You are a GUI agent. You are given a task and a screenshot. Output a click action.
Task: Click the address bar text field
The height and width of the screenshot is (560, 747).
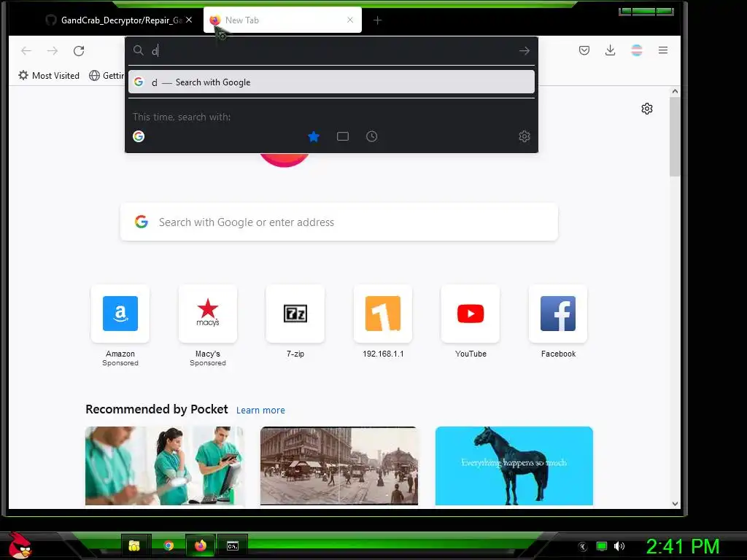pos(332,50)
